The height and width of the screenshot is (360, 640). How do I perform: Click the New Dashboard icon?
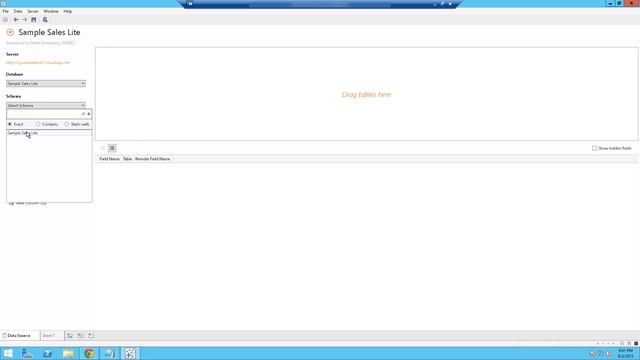pyautogui.click(x=80, y=336)
